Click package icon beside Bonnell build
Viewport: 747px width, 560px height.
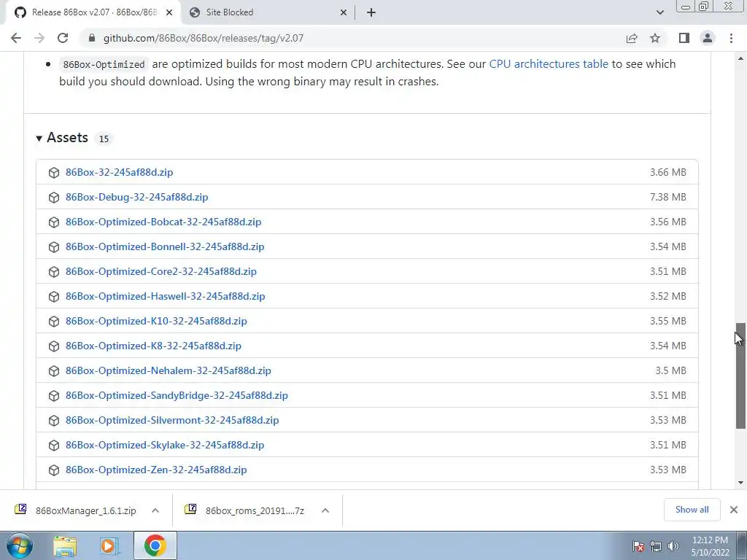[54, 246]
